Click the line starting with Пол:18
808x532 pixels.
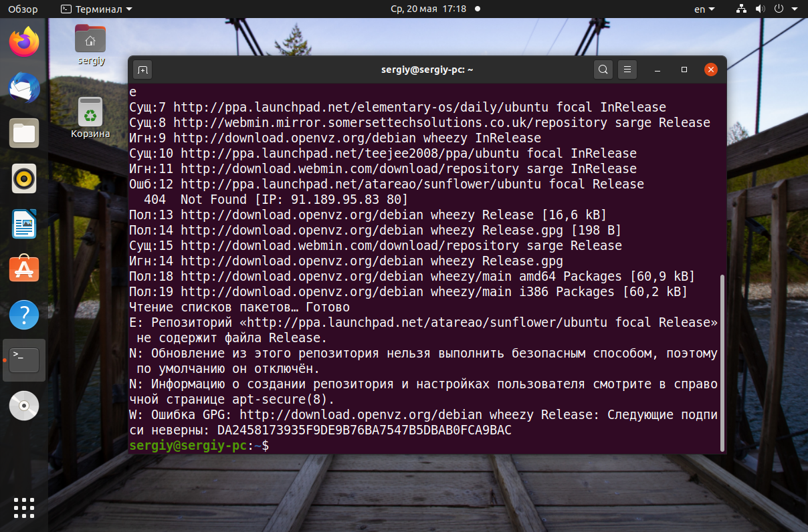412,277
